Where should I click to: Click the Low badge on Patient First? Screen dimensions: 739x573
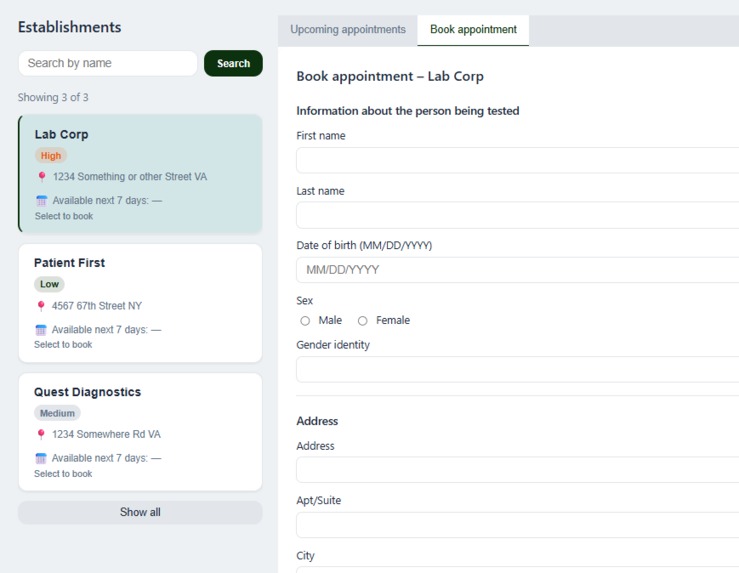(49, 284)
